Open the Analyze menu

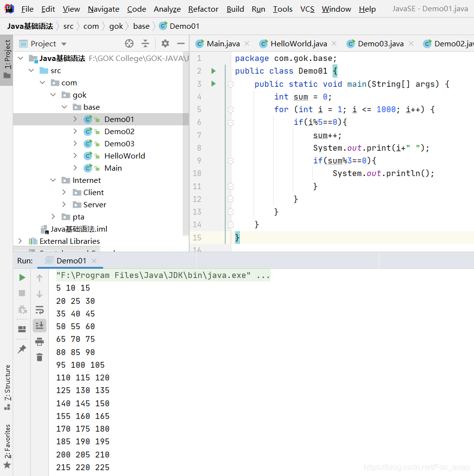coord(167,9)
